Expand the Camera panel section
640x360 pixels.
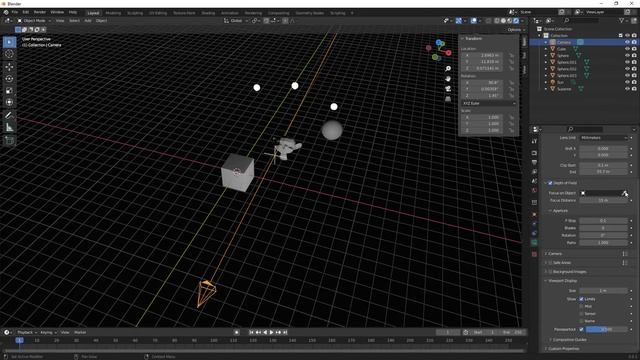tap(555, 254)
